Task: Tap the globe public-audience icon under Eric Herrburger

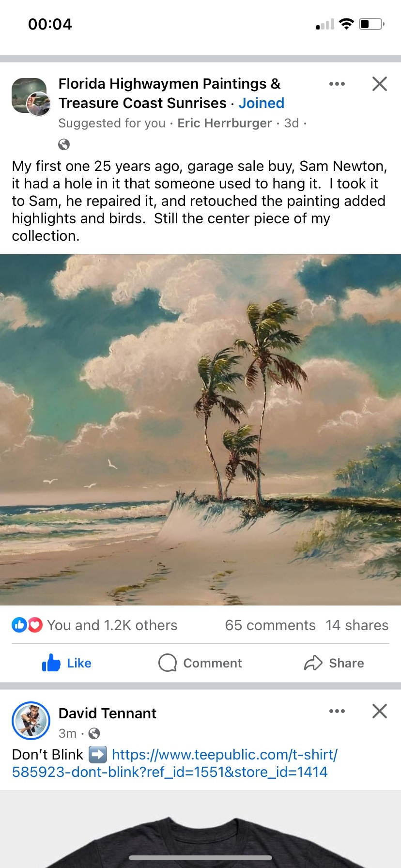Action: tap(64, 144)
